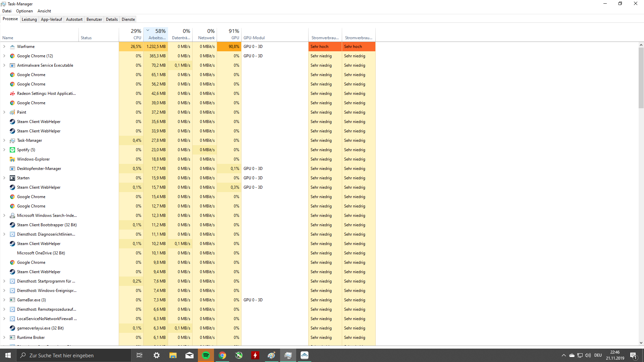This screenshot has height=362, width=644.
Task: Open Google Chrome from the taskbar
Action: click(222, 355)
